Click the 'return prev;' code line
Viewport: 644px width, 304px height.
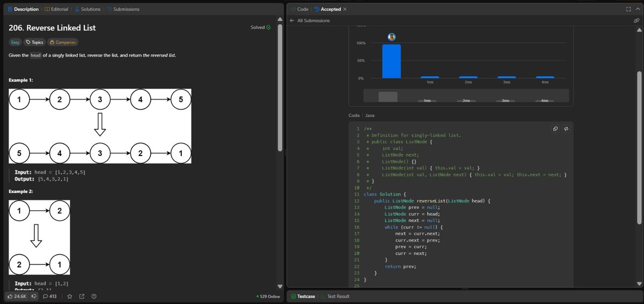pos(400,266)
